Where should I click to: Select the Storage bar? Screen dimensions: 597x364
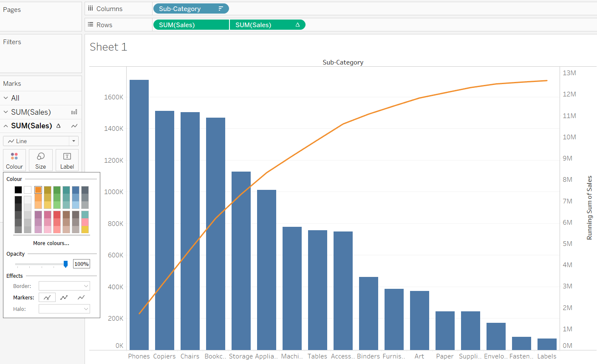[241, 261]
